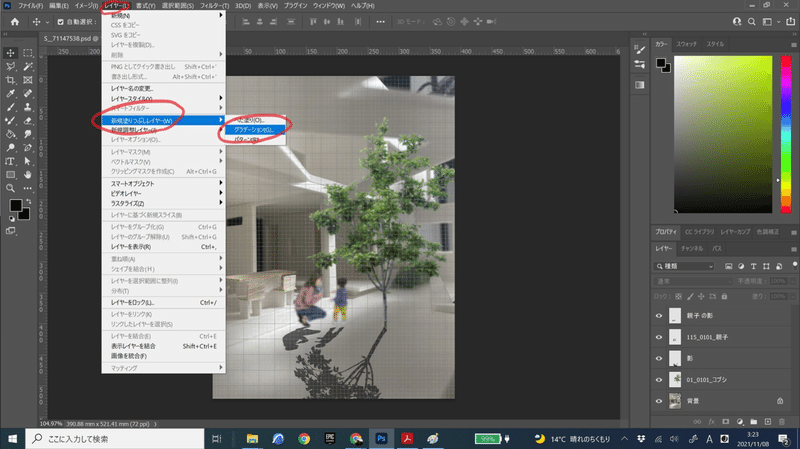Open the 通常 blend mode dropdown

692,281
